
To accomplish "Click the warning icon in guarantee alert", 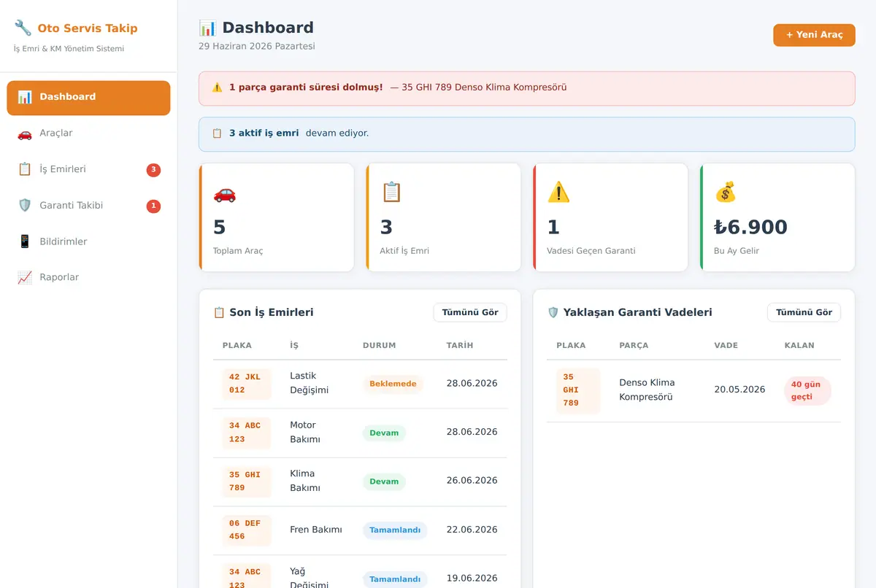I will point(217,88).
